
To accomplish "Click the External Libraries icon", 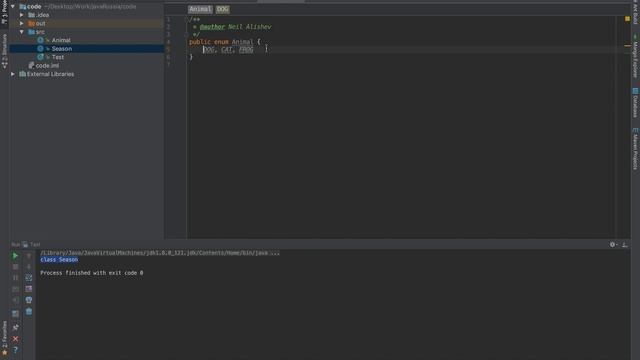I will point(22,74).
